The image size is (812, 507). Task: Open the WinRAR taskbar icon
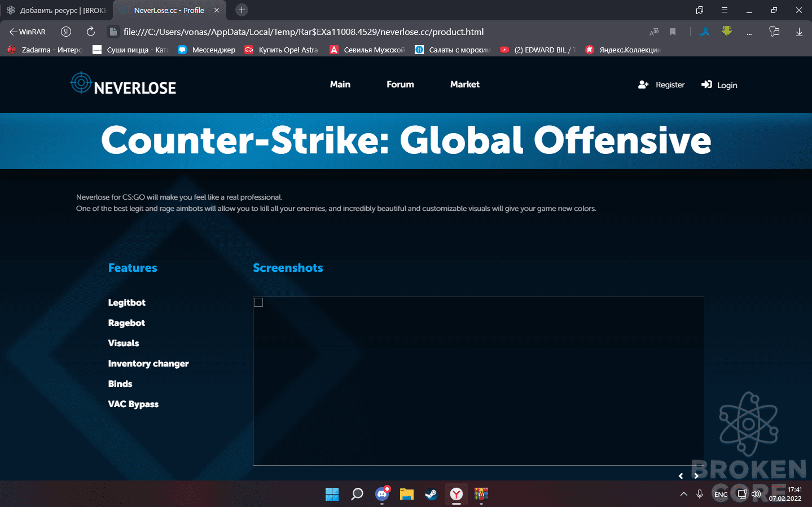(481, 494)
